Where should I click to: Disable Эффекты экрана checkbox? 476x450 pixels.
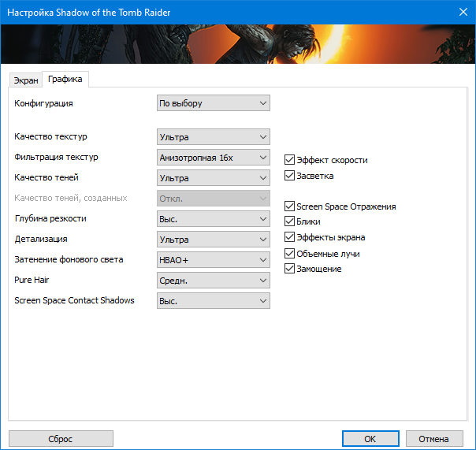[289, 237]
